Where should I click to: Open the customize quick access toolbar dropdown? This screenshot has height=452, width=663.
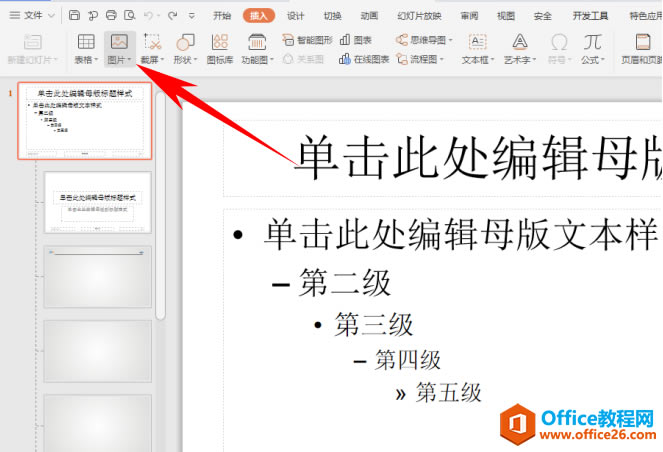(x=192, y=16)
